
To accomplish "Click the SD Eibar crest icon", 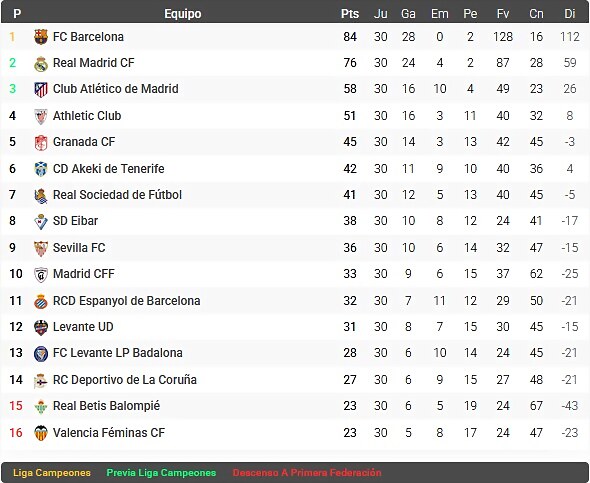I will pyautogui.click(x=41, y=222).
